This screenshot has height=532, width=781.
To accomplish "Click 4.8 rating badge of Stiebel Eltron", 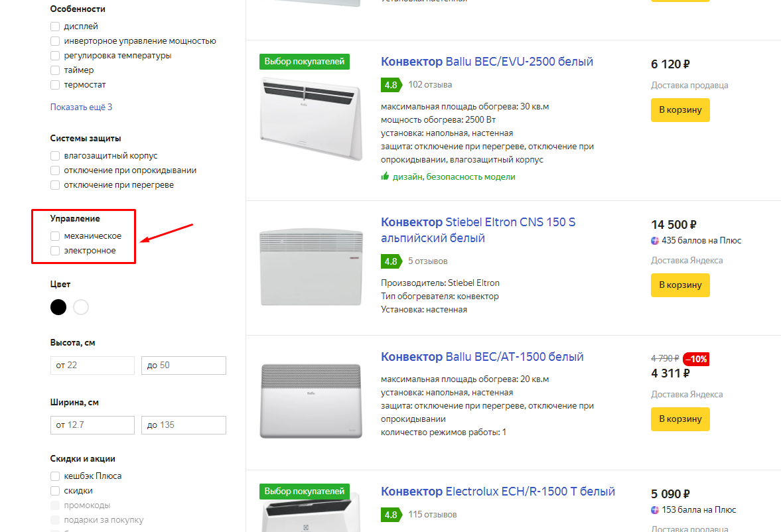I will click(x=391, y=261).
